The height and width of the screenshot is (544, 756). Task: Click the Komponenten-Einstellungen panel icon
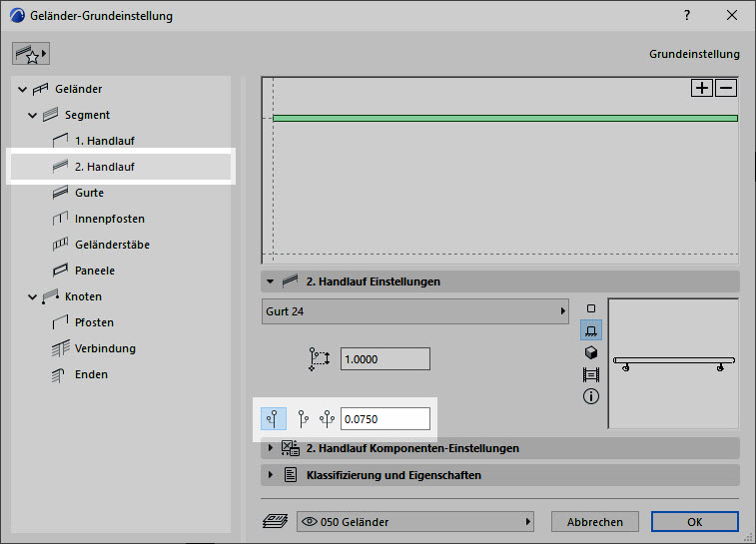coord(291,448)
